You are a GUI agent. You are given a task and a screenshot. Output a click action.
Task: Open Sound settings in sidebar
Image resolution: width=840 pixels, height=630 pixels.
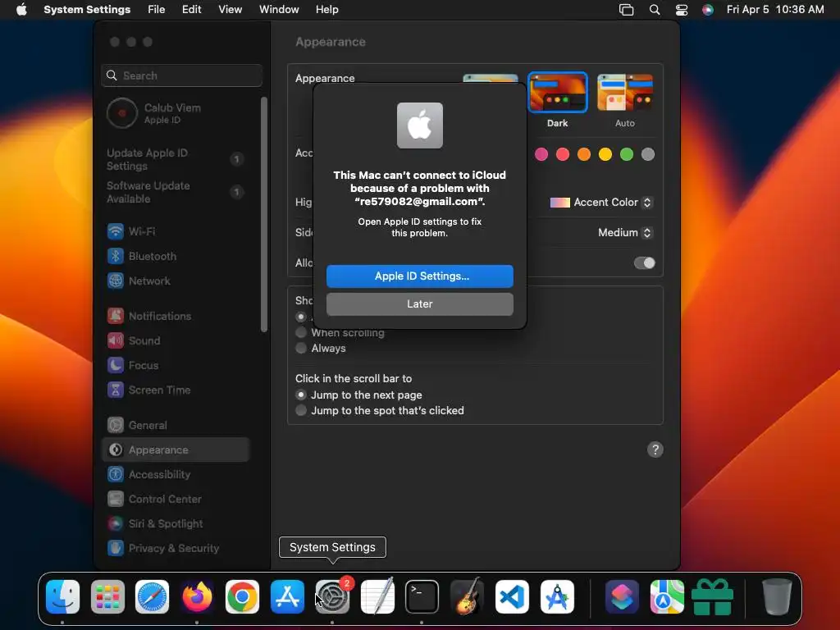(176, 340)
